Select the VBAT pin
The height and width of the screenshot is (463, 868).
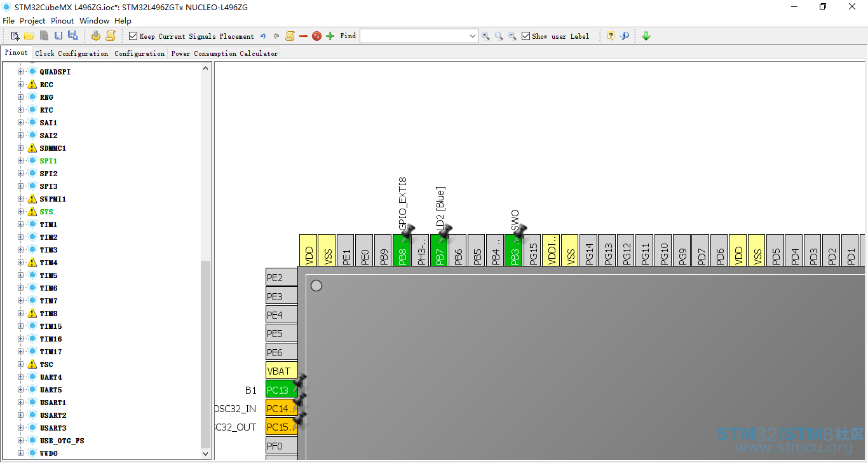[x=281, y=371]
